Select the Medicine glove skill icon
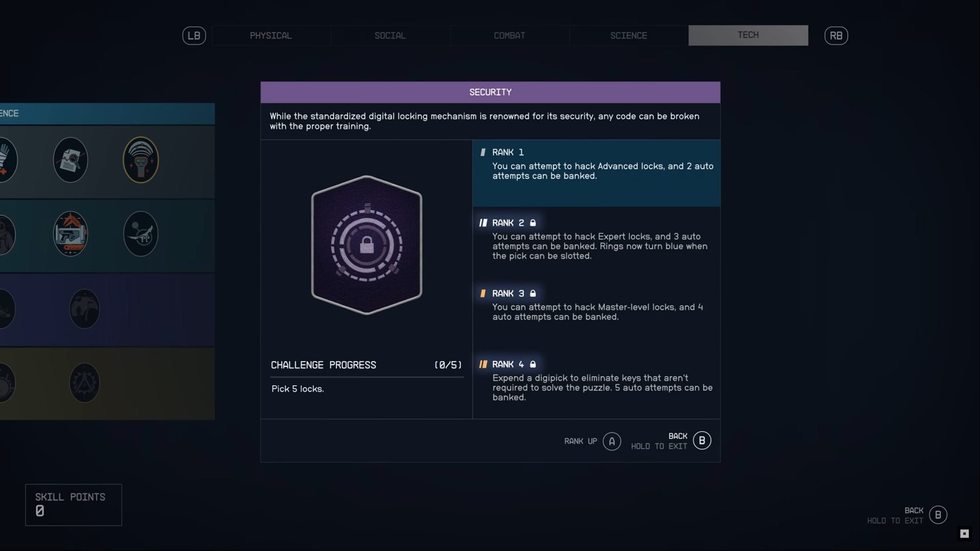Image resolution: width=980 pixels, height=551 pixels. coord(6,160)
